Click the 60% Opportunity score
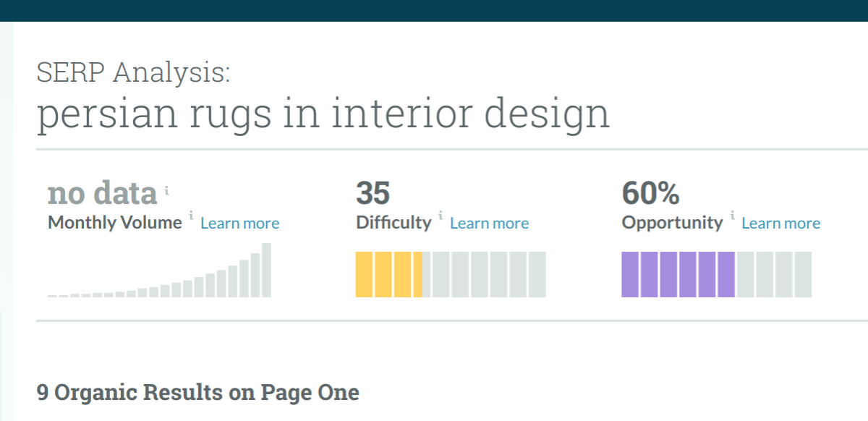 tap(650, 193)
